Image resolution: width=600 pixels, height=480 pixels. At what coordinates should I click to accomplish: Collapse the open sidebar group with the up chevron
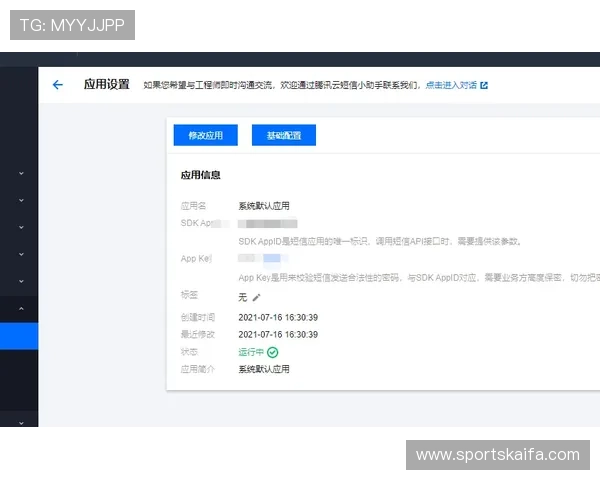(x=21, y=309)
